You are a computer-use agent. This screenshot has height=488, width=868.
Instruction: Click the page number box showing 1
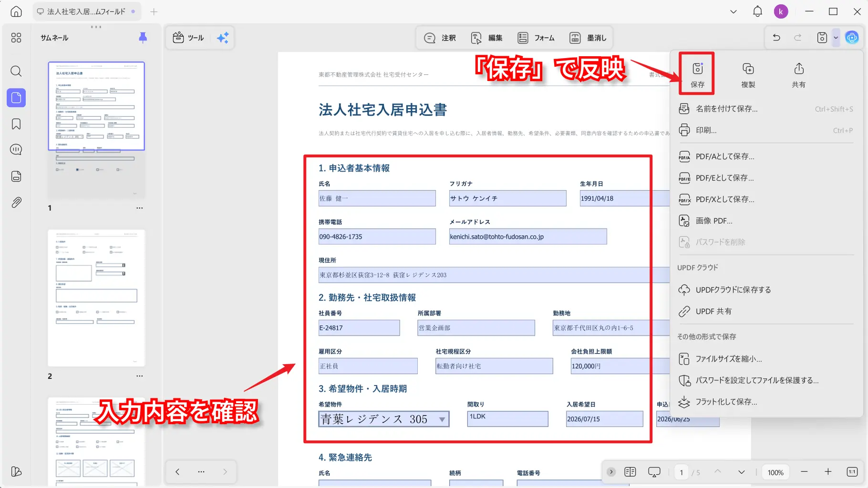(x=681, y=472)
